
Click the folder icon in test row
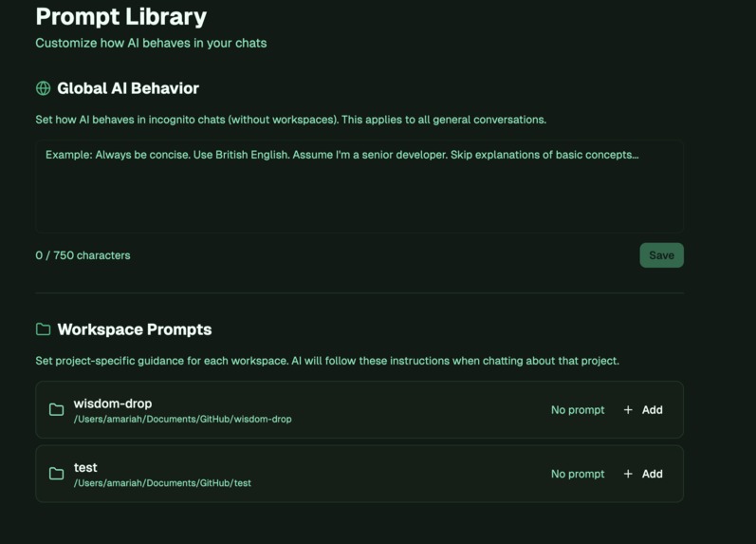pyautogui.click(x=56, y=474)
